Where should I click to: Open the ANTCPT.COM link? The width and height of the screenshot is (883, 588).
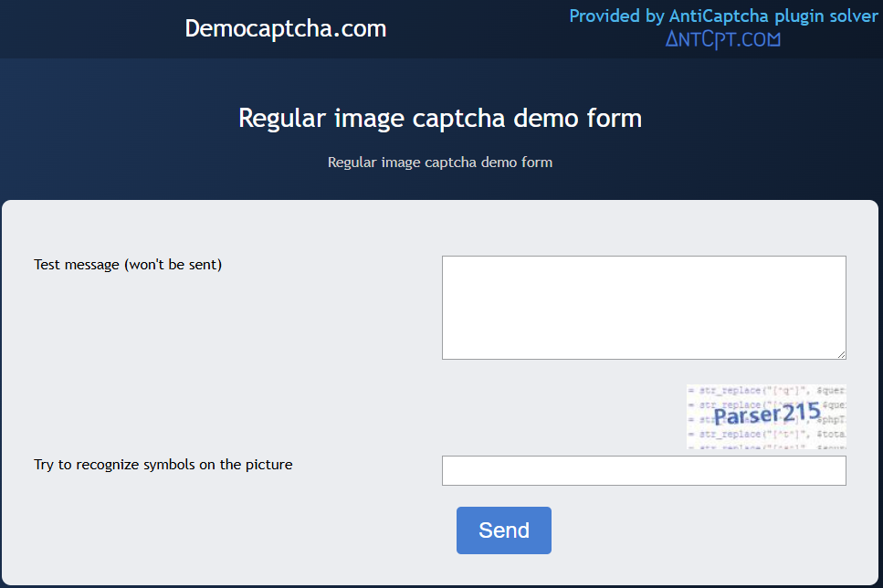pyautogui.click(x=723, y=39)
